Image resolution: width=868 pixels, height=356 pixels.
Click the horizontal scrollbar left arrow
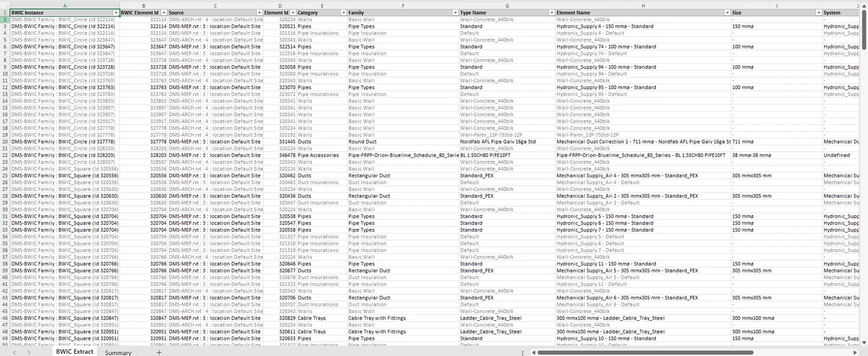click(x=533, y=352)
